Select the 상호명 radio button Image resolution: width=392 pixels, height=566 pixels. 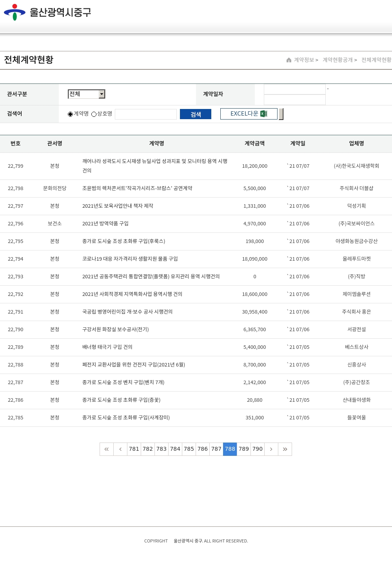94,114
